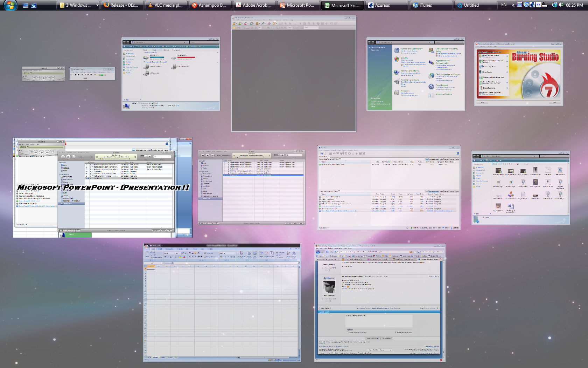This screenshot has width=588, height=368.
Task: Select the Firefox forum page window thumbnail
Action: pyautogui.click(x=380, y=303)
